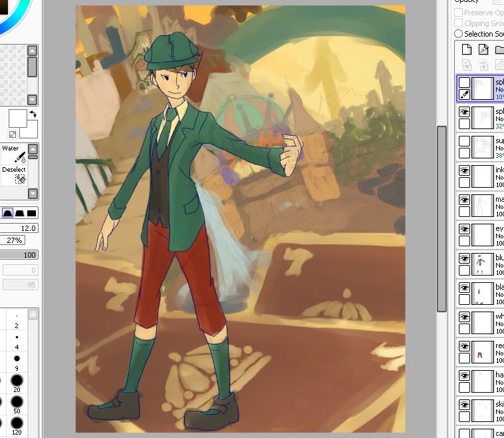Enable the Clipping Group checkbox
Image resolution: width=504 pixels, height=438 pixels.
tap(459, 23)
